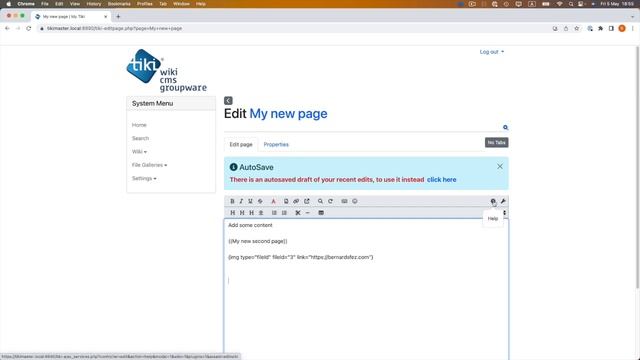Switch to the Properties tab
The height and width of the screenshot is (360, 640).
pos(276,144)
